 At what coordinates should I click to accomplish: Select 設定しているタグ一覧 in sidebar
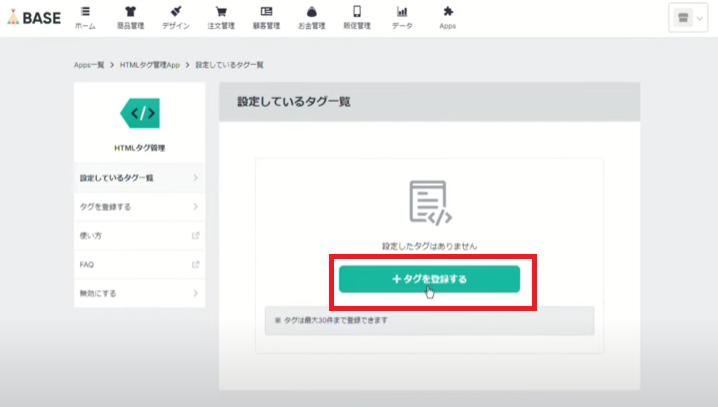click(x=139, y=178)
